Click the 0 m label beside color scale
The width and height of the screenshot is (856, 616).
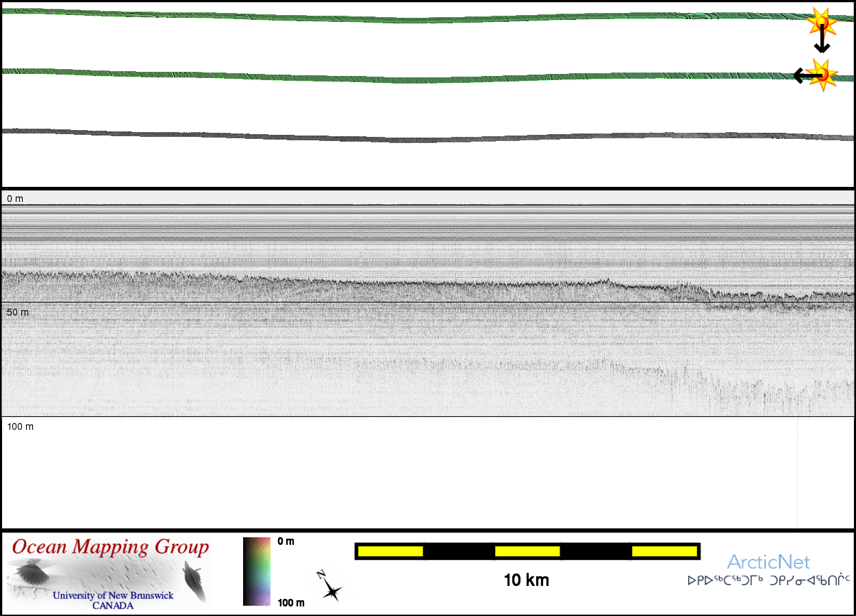[x=286, y=541]
